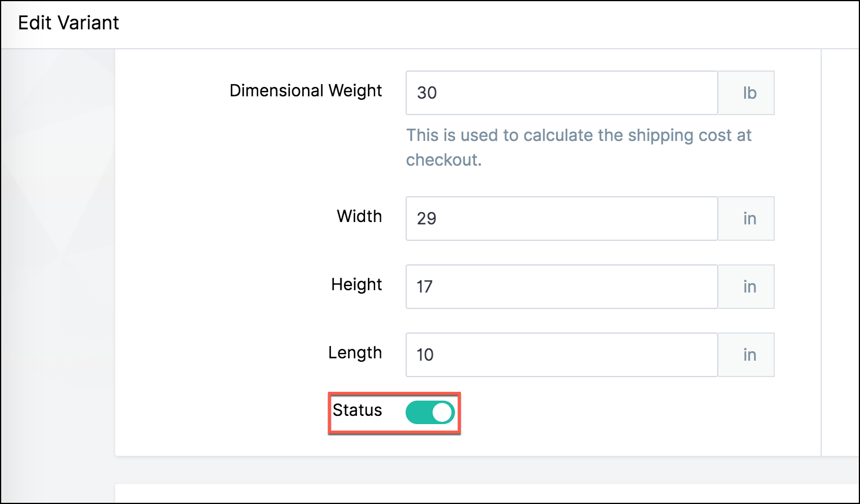Click into the Length input field
This screenshot has width=860, height=504.
pos(561,355)
